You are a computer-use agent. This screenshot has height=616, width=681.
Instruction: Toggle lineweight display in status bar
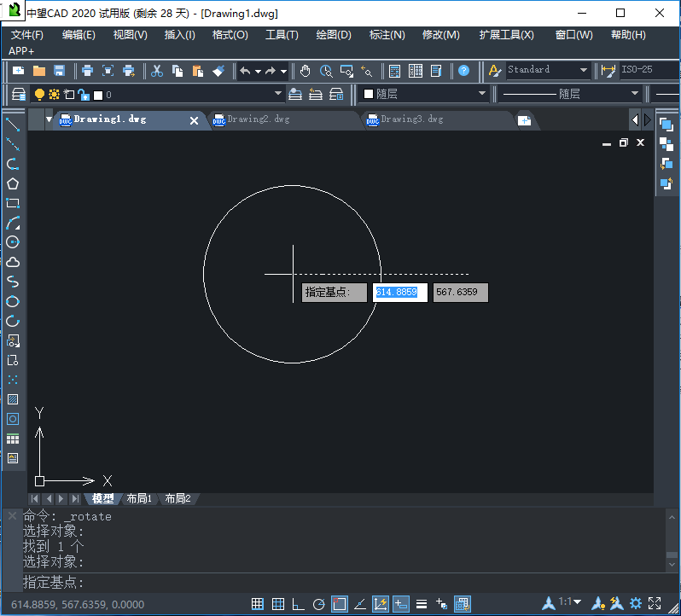421,604
